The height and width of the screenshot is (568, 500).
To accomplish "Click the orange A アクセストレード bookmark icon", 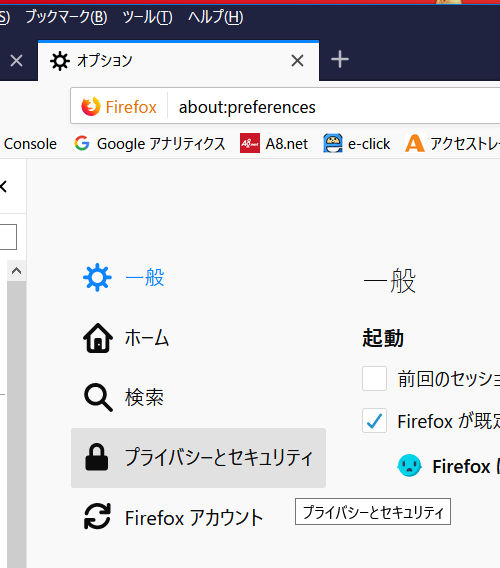I will tap(415, 143).
